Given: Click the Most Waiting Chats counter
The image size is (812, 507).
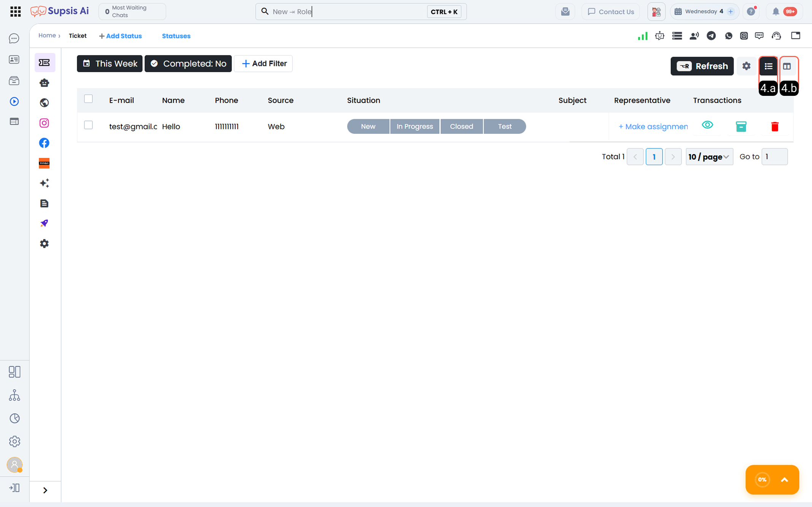Looking at the screenshot, I should pyautogui.click(x=132, y=11).
